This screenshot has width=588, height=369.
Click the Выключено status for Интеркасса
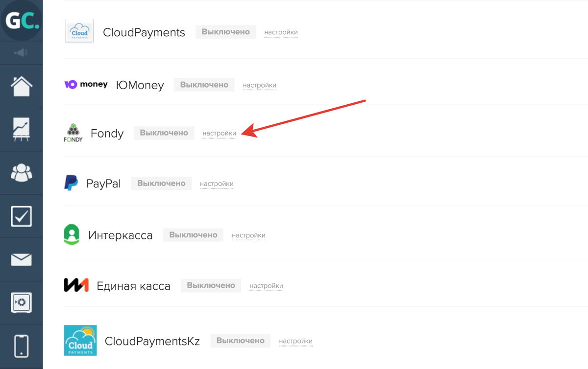coord(193,235)
